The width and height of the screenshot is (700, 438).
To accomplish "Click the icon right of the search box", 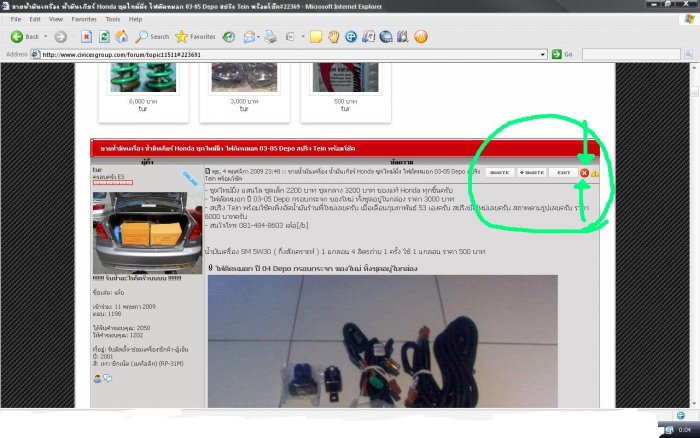I will [x=688, y=54].
